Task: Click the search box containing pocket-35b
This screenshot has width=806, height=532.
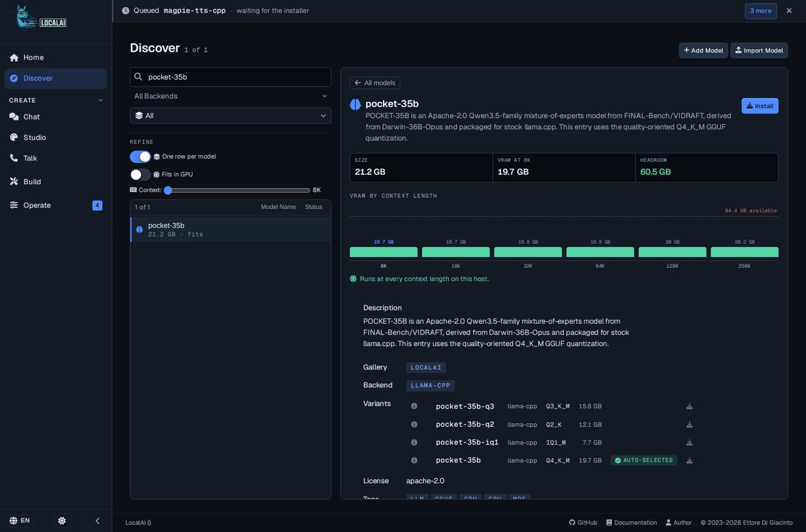Action: coord(230,77)
